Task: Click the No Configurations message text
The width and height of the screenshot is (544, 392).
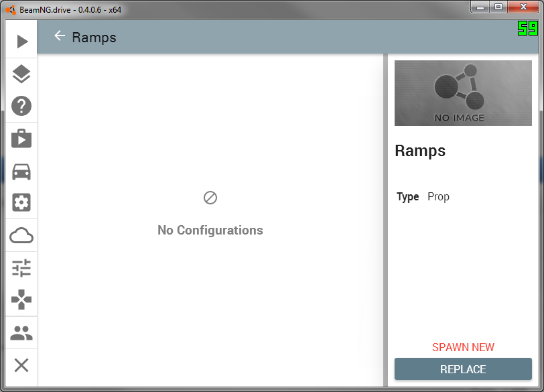Action: pyautogui.click(x=210, y=231)
